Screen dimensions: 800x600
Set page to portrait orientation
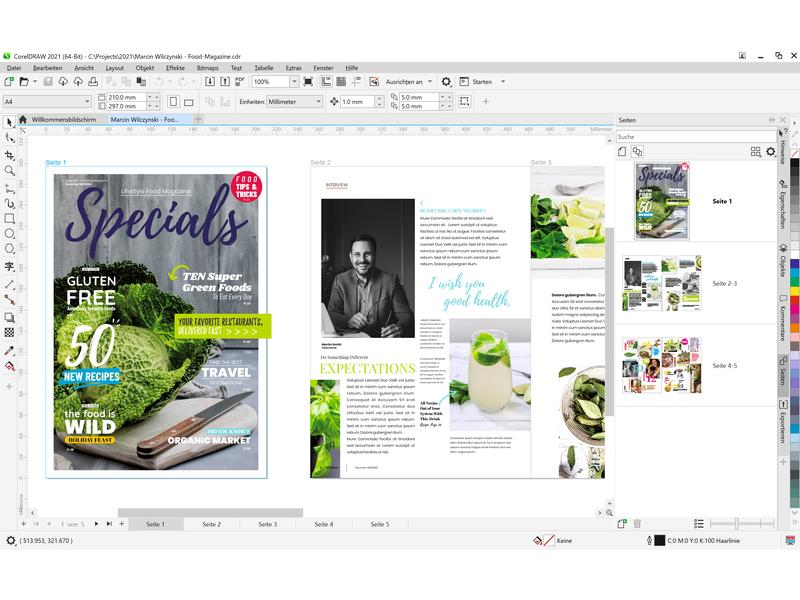(173, 102)
